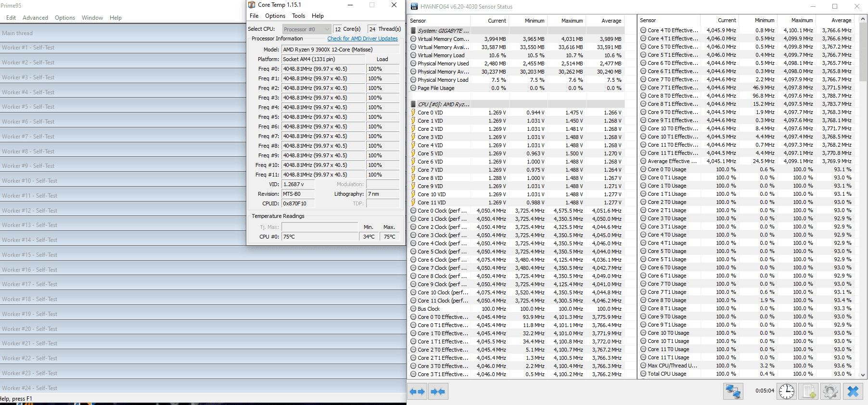The height and width of the screenshot is (405, 868).
Task: Select the Physical Memory Load row
Action: tap(516, 80)
